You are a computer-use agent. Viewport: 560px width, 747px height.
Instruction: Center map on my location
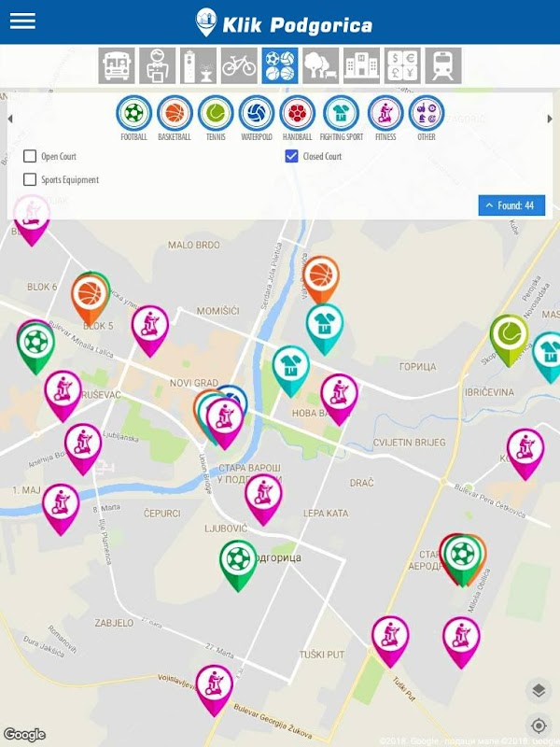click(539, 726)
